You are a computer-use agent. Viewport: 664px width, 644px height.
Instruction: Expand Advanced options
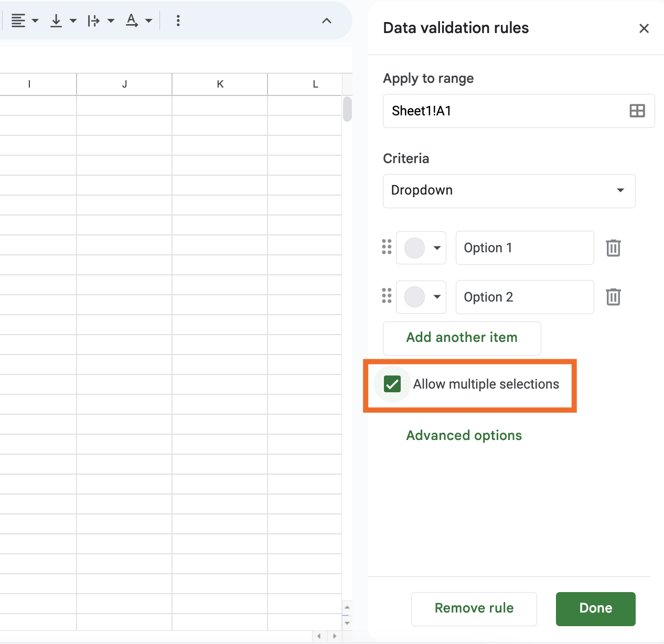tap(464, 435)
